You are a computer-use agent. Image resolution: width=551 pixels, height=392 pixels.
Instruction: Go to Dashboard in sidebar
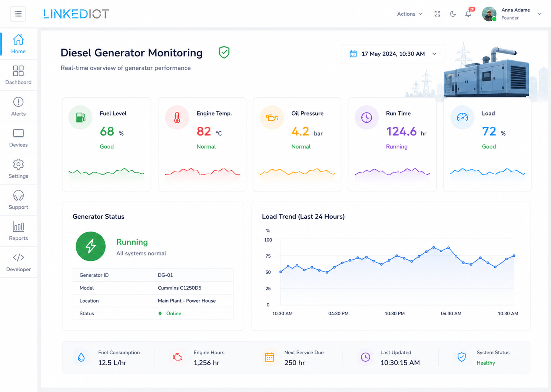click(x=18, y=75)
